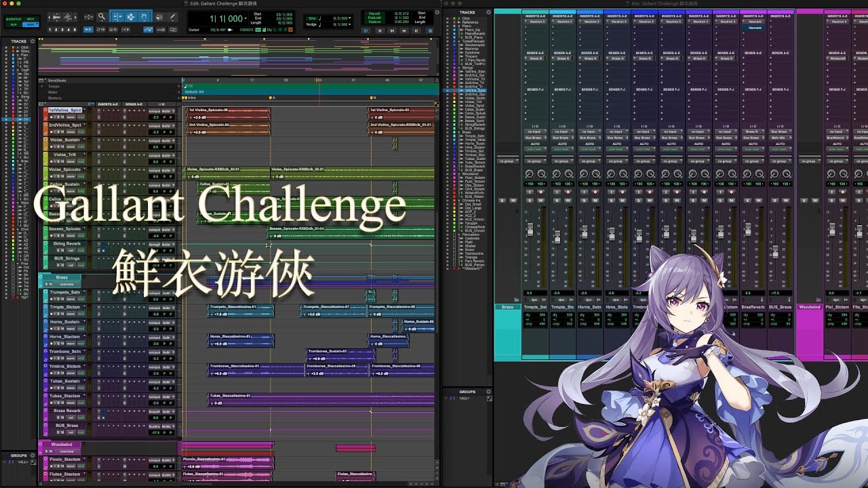This screenshot has height=488, width=868.
Task: Record-arm the 1stViolins_Spict track
Action: [51, 117]
